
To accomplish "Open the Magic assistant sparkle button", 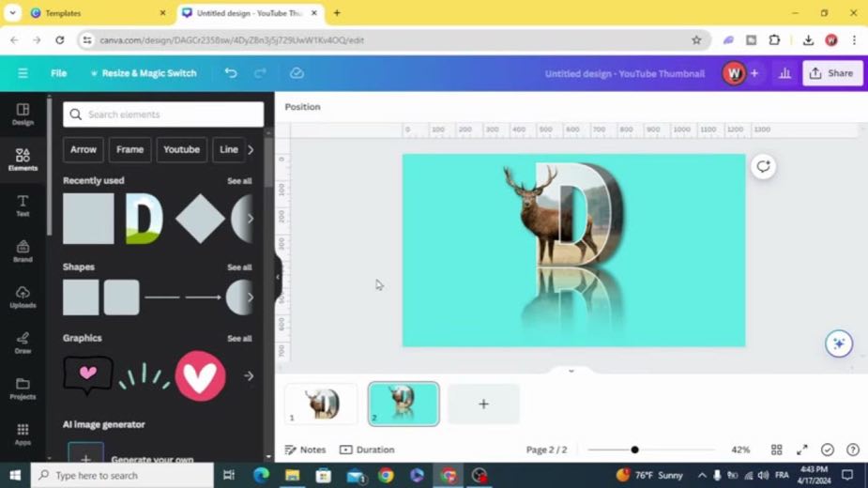I will click(839, 344).
